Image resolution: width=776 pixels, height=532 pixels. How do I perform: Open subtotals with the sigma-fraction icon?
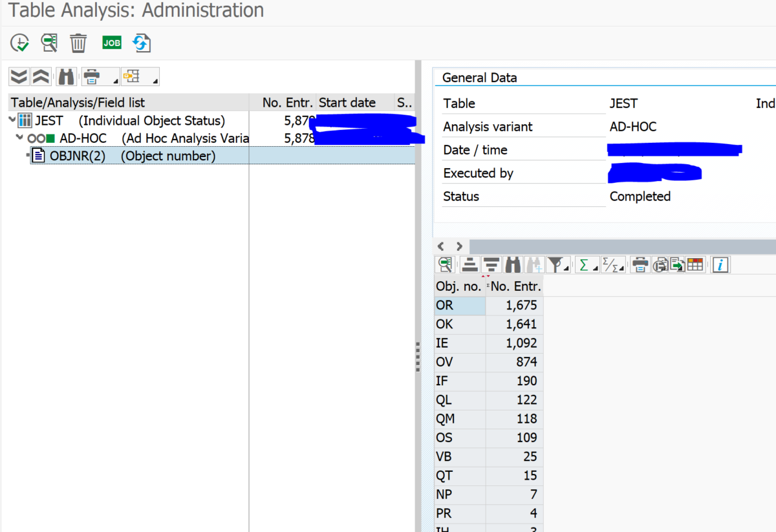click(x=610, y=264)
